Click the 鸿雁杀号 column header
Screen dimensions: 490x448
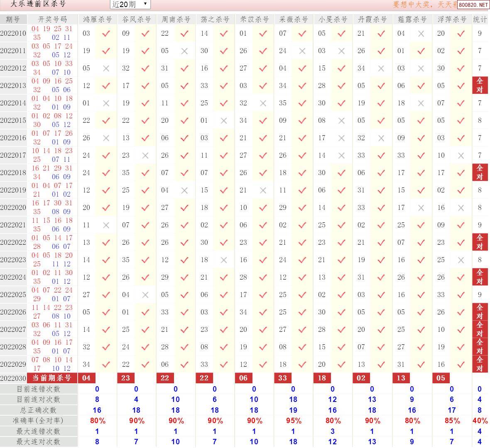pyautogui.click(x=97, y=19)
